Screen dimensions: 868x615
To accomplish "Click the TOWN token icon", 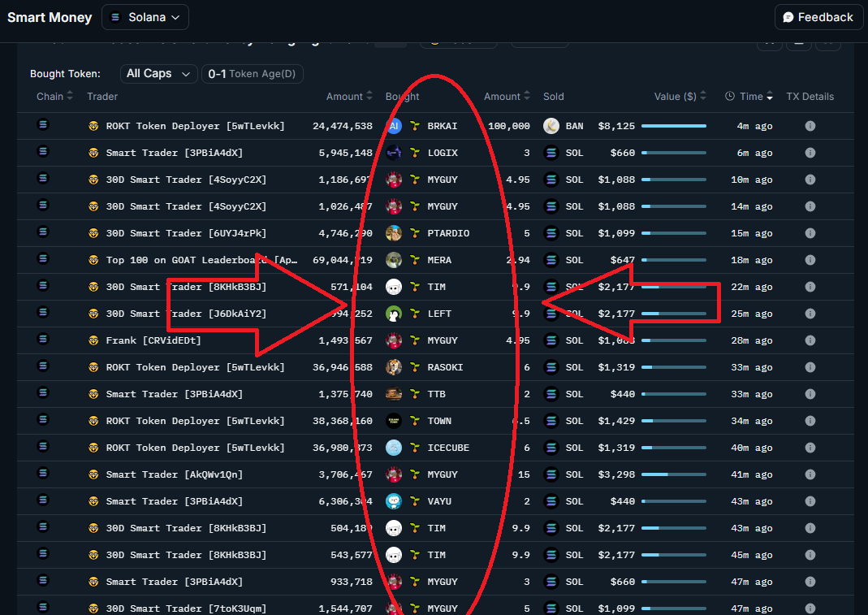I will tap(394, 421).
